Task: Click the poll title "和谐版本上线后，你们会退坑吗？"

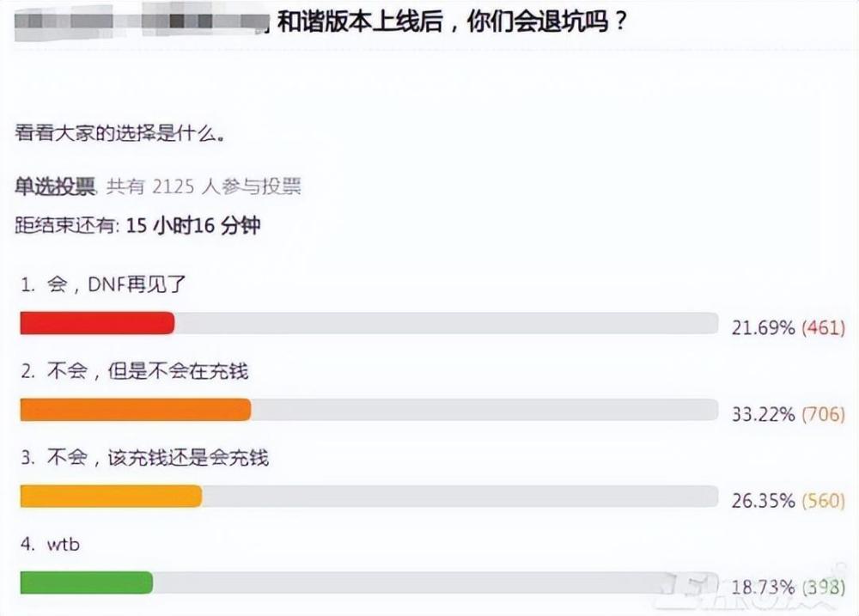Action: [452, 22]
